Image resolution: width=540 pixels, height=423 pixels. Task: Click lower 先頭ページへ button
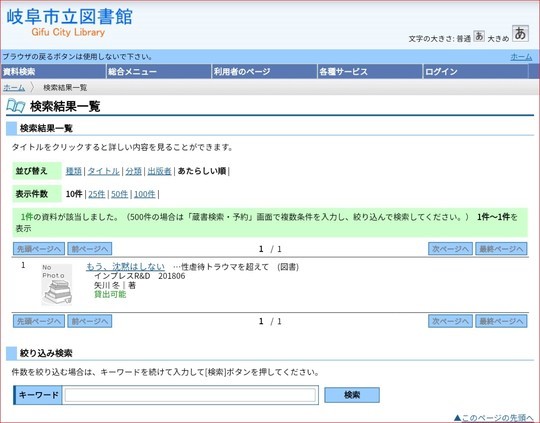(39, 321)
